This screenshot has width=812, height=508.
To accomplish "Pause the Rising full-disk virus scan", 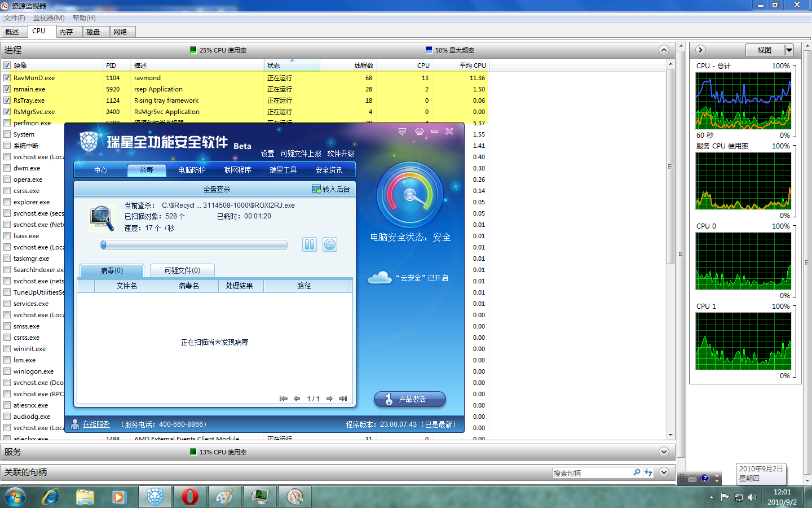I will point(310,244).
